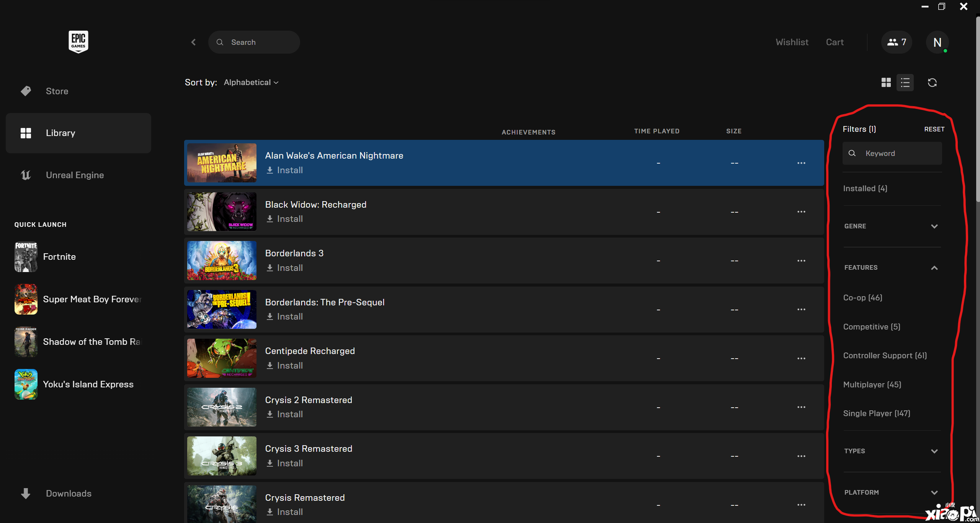Launch Shadow of the Tomb Raider quick launch
This screenshot has height=523, width=980.
click(78, 342)
